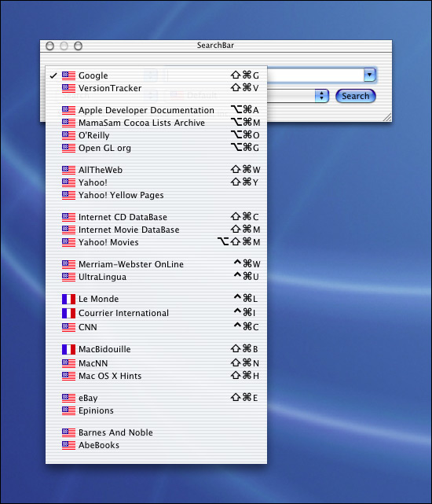Click the Search button
Viewport: 432px width, 504px height.
(356, 96)
